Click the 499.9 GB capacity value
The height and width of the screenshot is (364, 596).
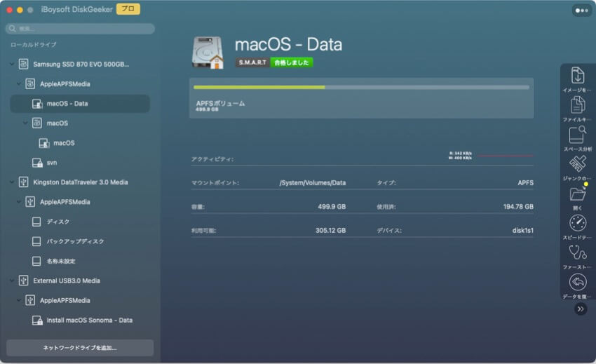point(332,206)
